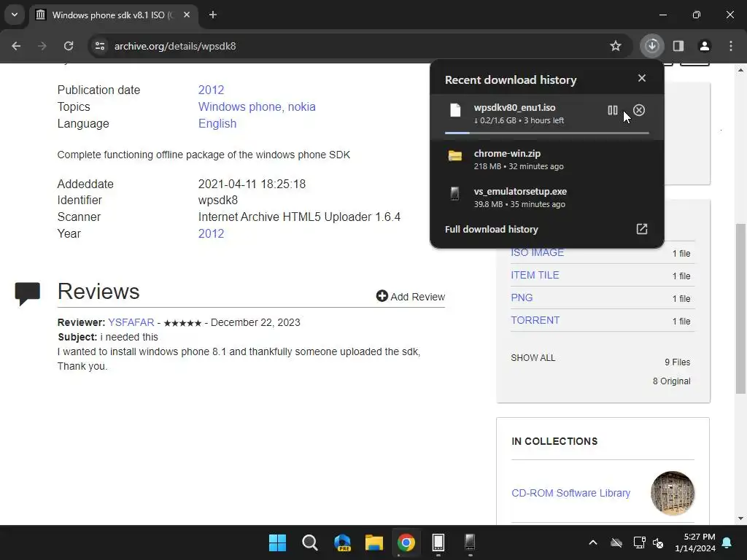Click the ISO download progress bar
Viewport: 747px width, 560px height.
coord(547,133)
